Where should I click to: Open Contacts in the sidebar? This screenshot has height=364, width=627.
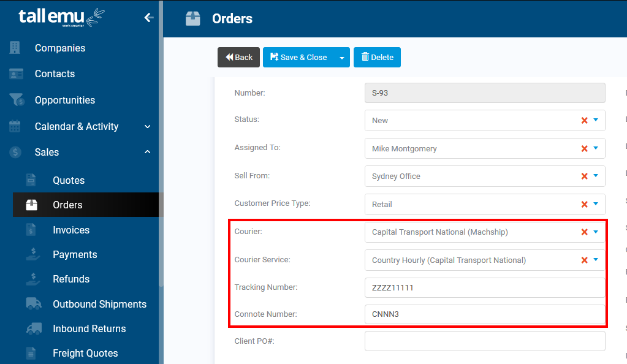pos(55,74)
